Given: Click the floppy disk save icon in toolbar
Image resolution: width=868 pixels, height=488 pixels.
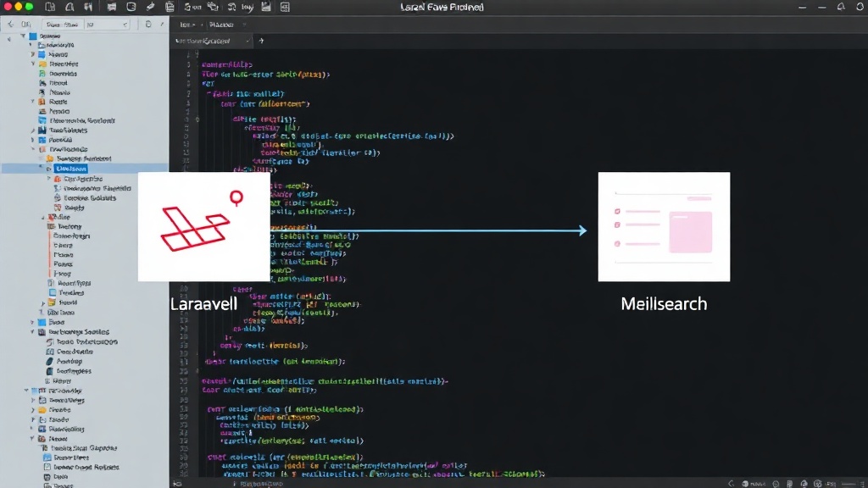Looking at the screenshot, I should click(266, 7).
